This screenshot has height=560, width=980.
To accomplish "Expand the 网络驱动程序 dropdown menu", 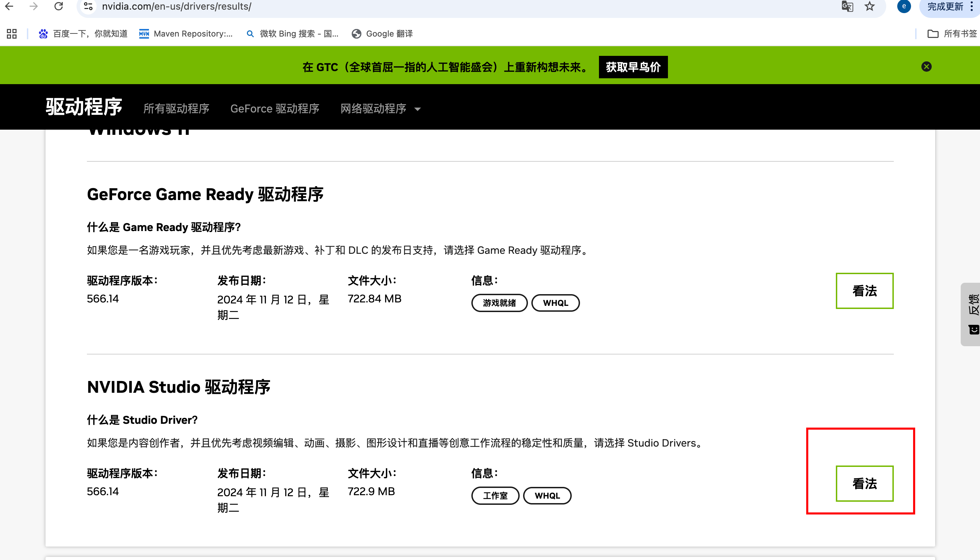I will click(x=380, y=109).
